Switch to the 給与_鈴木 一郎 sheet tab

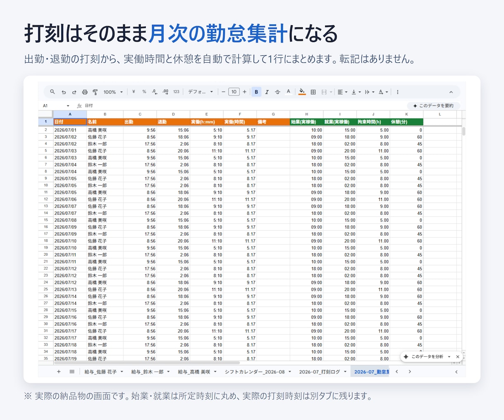point(147,372)
